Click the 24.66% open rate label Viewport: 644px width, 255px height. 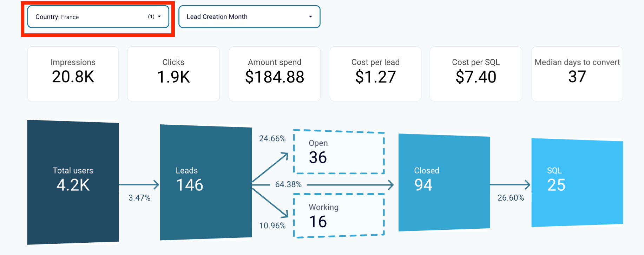[272, 138]
